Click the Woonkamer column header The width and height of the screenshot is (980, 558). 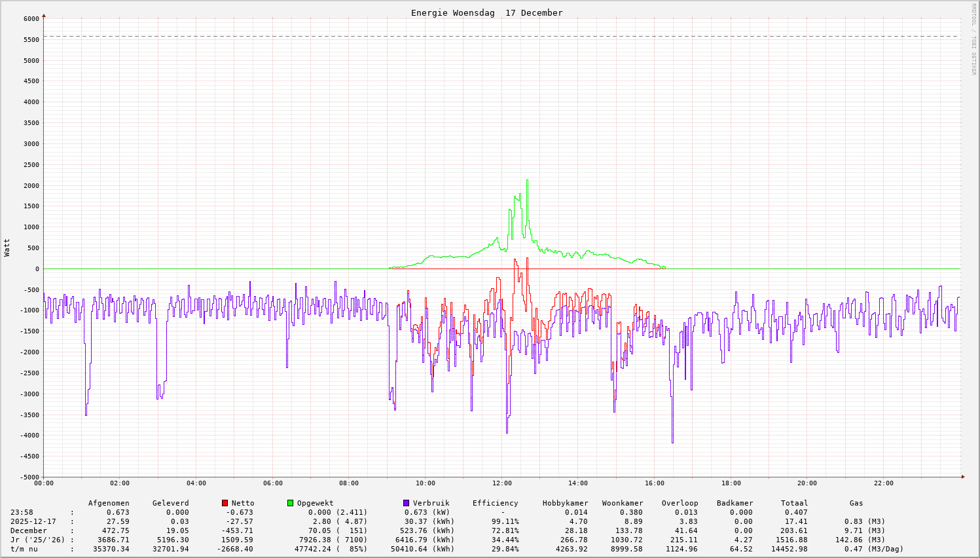(622, 504)
